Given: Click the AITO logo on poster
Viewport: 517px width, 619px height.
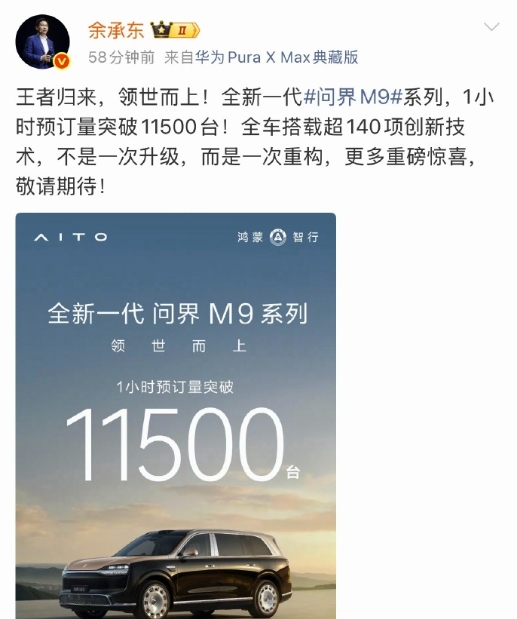Looking at the screenshot, I should coord(71,237).
